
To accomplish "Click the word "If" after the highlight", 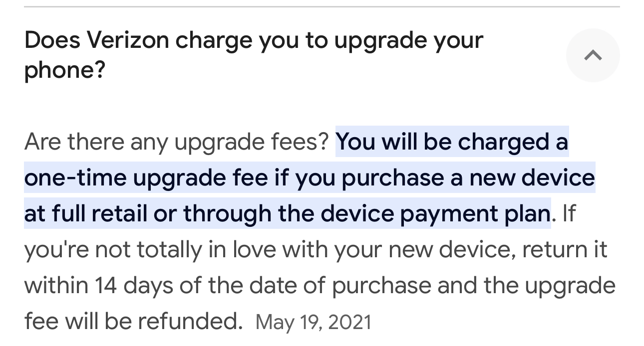I will click(x=569, y=214).
